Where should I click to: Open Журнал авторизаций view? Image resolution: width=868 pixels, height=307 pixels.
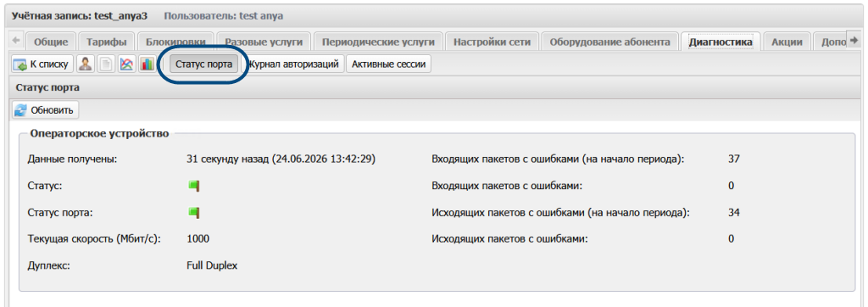(x=294, y=64)
